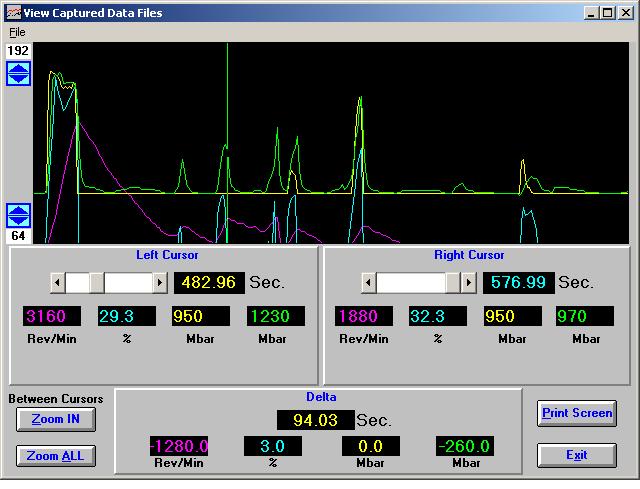Click Delta Rev/Min value -1280.0
Screen dimensions: 640x489
coord(179,446)
